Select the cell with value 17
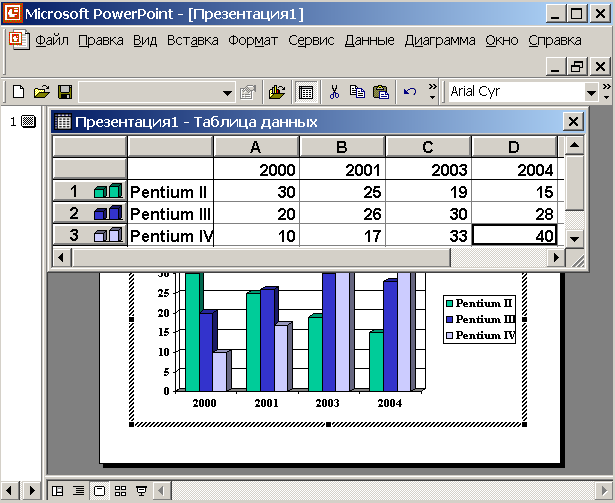This screenshot has height=503, width=615. coord(342,235)
